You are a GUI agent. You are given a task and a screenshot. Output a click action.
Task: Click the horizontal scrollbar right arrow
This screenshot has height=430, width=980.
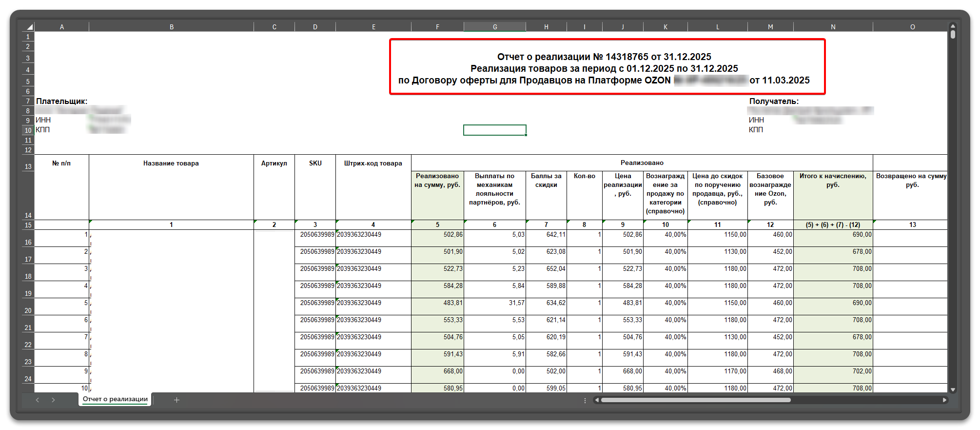(x=944, y=400)
